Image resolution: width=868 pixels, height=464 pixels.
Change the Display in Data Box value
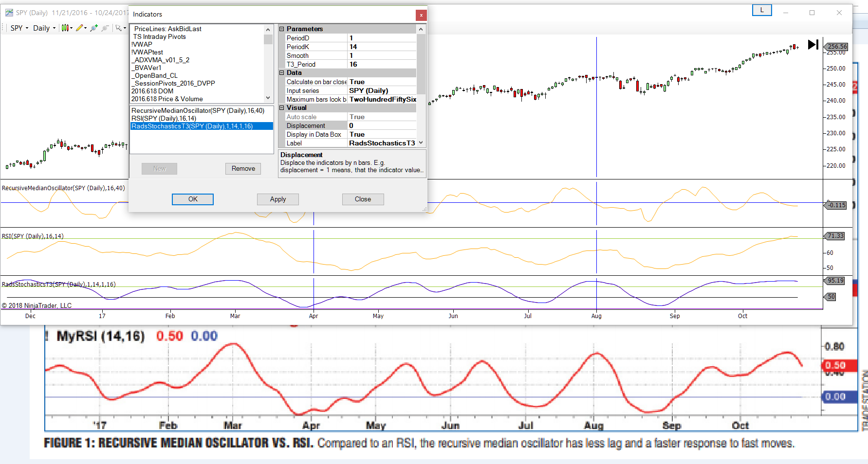click(382, 134)
